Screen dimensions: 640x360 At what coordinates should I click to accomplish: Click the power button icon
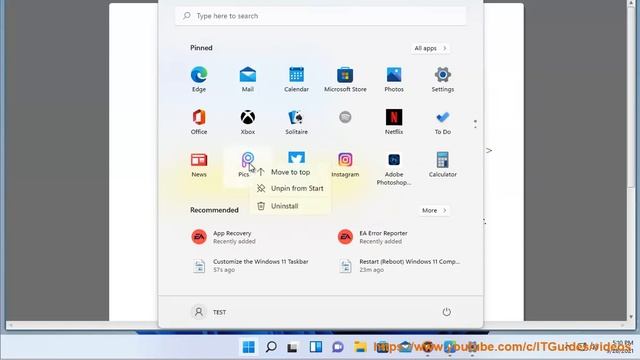point(447,312)
